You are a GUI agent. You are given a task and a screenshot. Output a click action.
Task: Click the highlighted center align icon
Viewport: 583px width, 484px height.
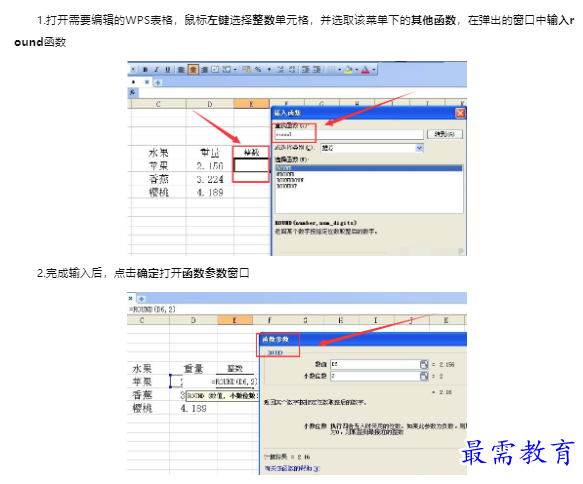[x=193, y=70]
